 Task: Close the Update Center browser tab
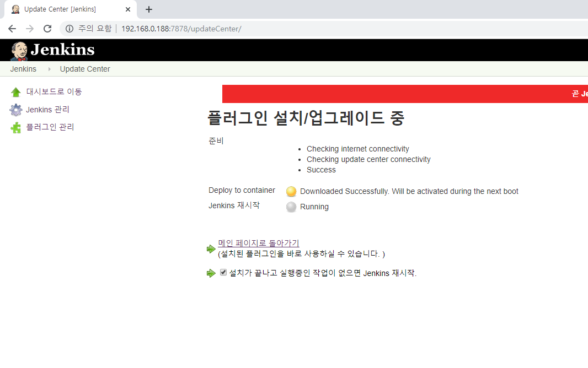[x=128, y=9]
